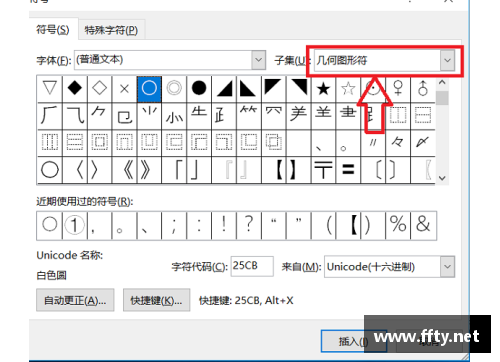Choose the solid black circle symbol
This screenshot has height=362, width=500.
(x=199, y=88)
